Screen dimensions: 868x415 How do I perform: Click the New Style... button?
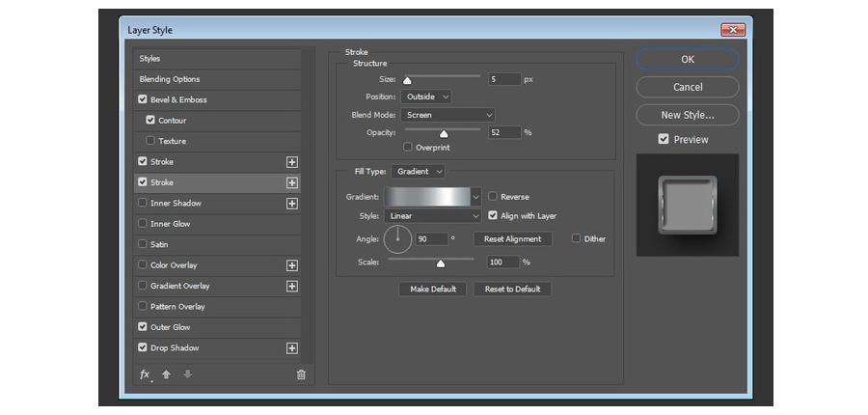(x=687, y=115)
